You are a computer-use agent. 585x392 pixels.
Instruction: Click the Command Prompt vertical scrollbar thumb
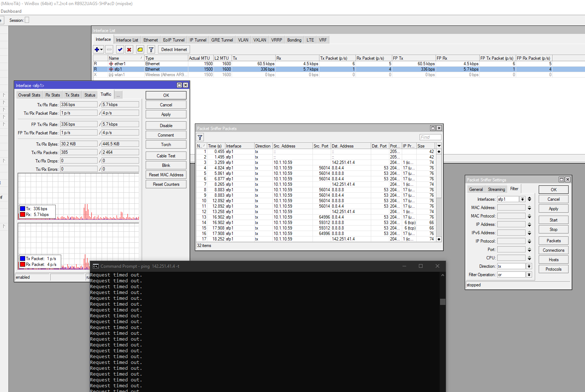443,302
